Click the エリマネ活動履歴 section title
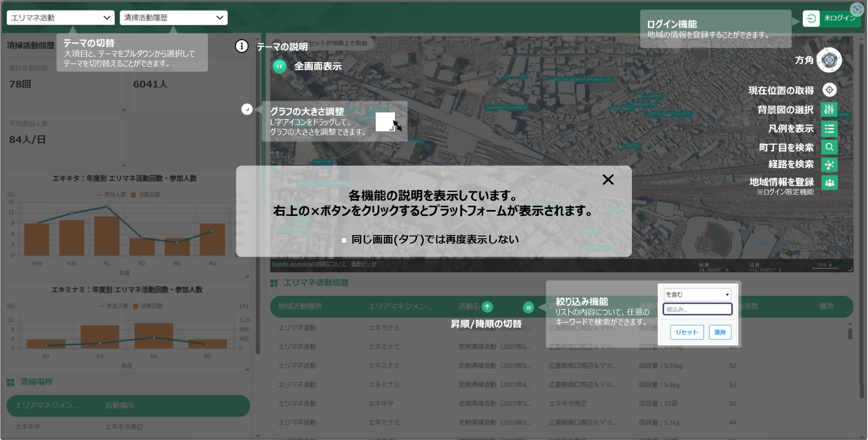 316,283
